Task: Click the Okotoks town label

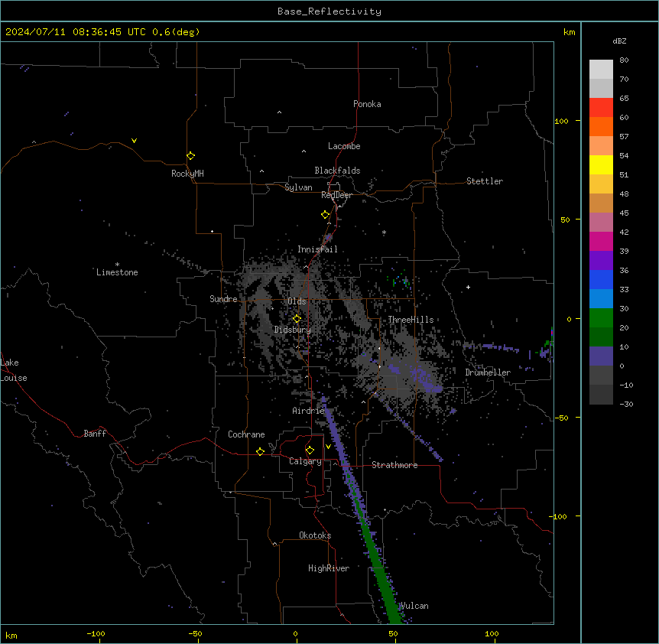Action: point(315,535)
